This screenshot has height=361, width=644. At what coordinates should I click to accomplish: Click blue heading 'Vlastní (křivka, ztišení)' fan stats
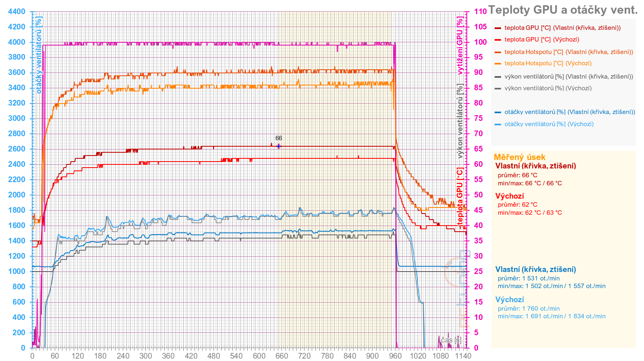click(x=536, y=270)
